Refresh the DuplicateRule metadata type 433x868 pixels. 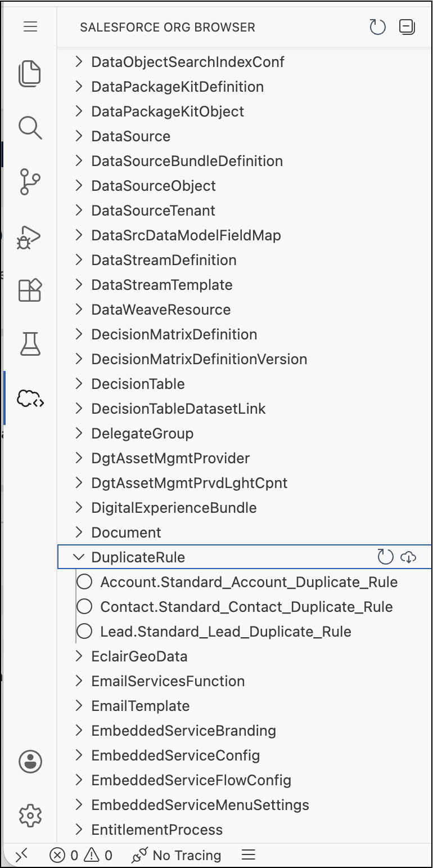385,557
